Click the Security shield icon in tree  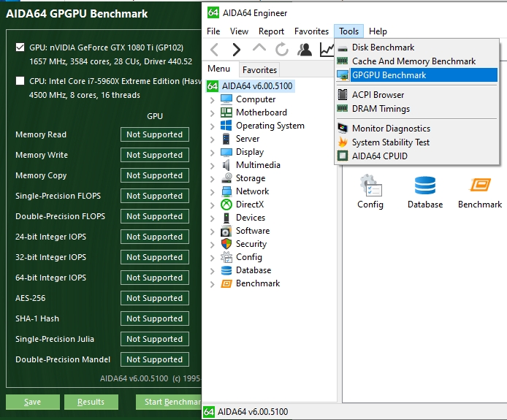coord(226,244)
